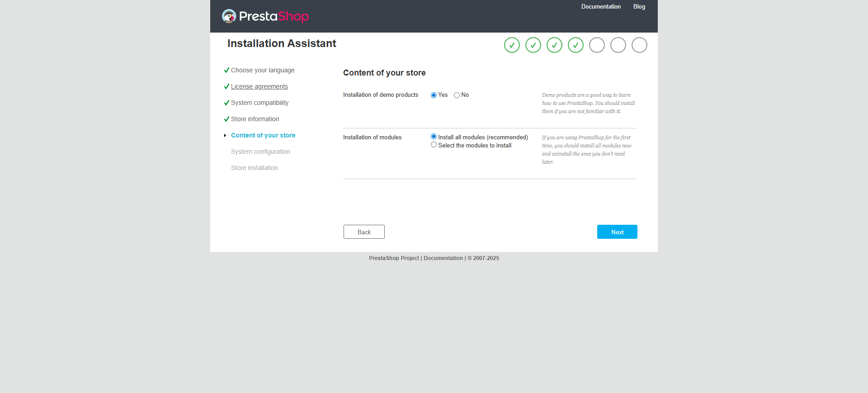Click the sixth empty step circle
Viewport: 868px width, 393px height.
coord(618,45)
